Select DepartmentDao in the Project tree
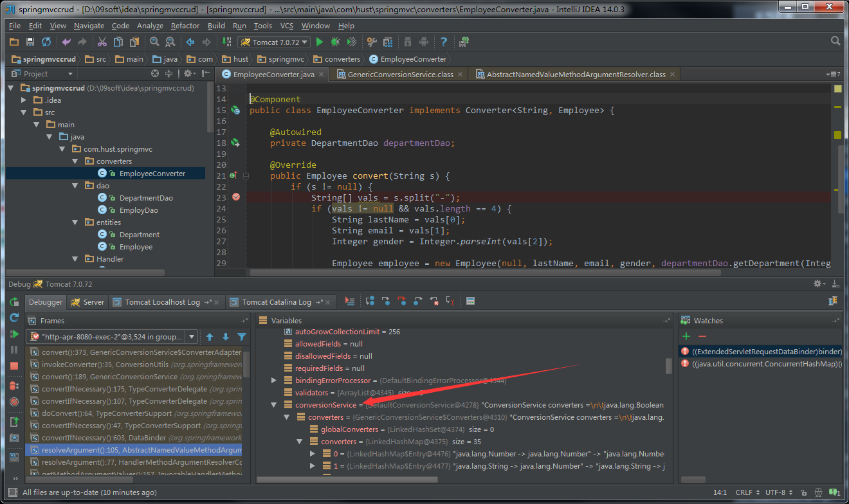 click(146, 198)
